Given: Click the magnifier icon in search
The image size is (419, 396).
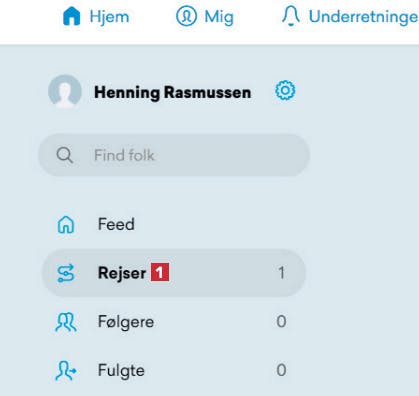Looking at the screenshot, I should tap(65, 155).
